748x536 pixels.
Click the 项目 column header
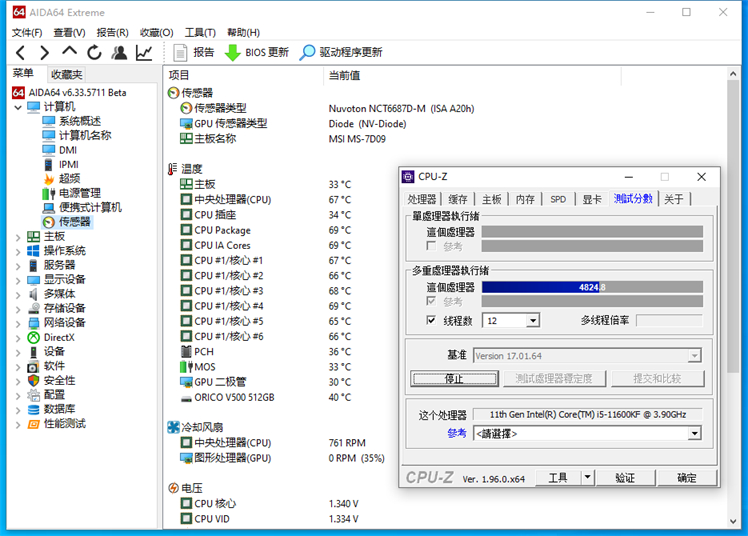tap(179, 75)
